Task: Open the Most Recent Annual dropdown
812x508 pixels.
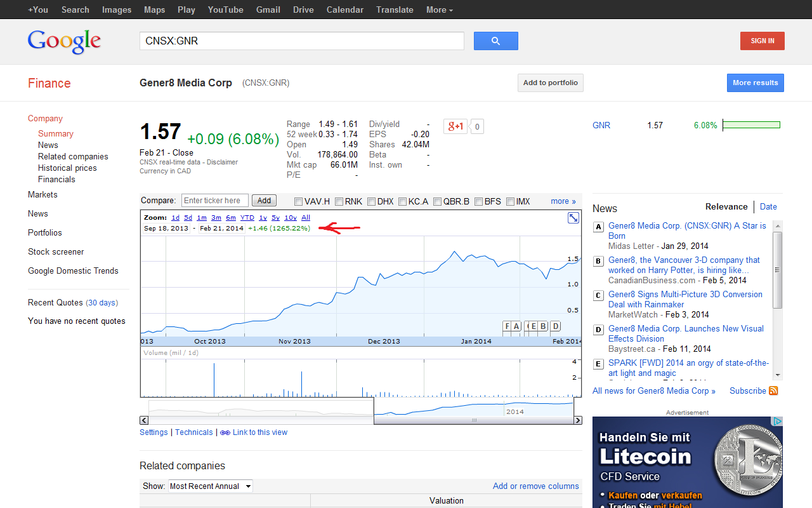Action: point(211,486)
